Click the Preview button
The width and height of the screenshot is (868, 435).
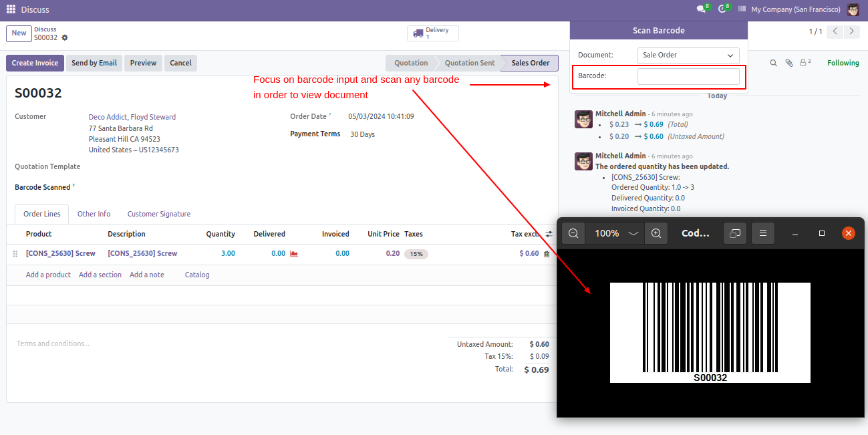[143, 63]
